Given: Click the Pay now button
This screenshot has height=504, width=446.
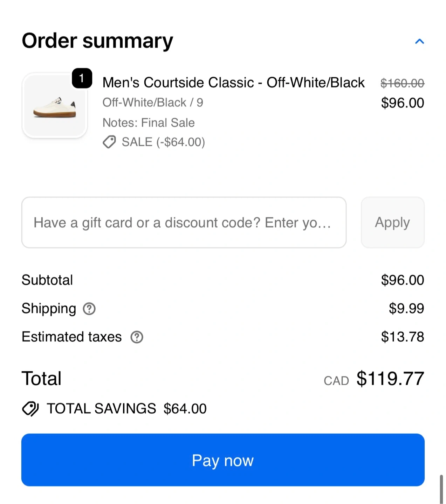Looking at the screenshot, I should point(223,460).
